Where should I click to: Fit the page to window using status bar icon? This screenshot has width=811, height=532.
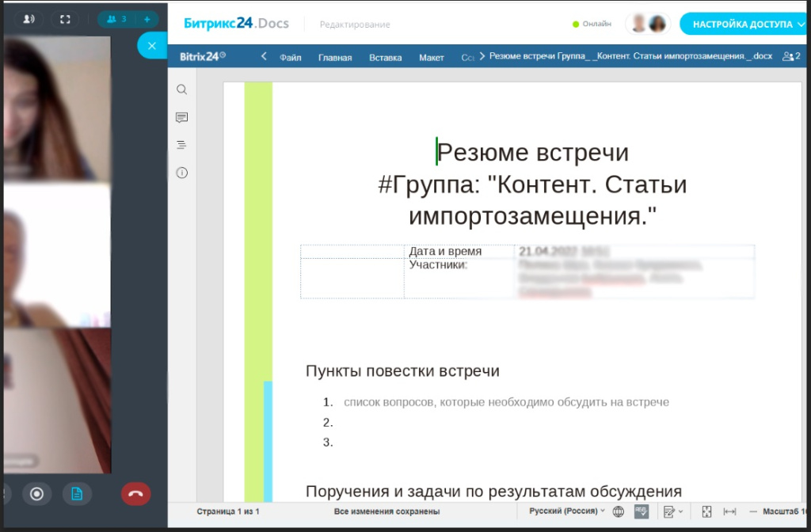pos(706,511)
